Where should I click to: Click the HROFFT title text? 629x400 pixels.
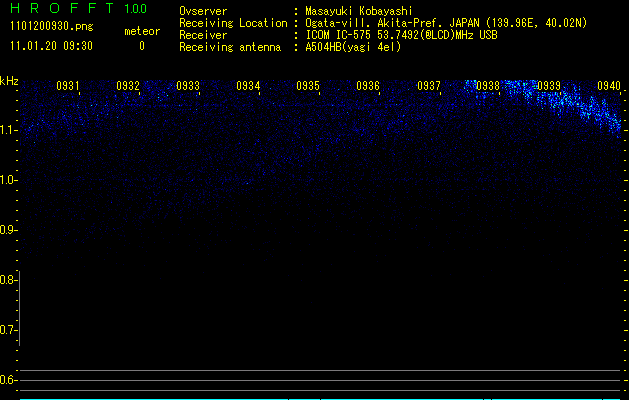point(62,8)
